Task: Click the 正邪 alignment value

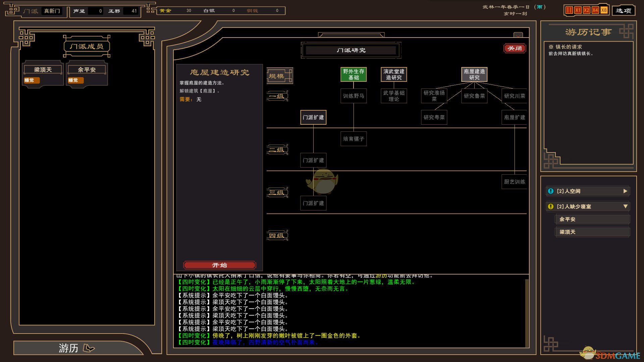Action: 130,11
